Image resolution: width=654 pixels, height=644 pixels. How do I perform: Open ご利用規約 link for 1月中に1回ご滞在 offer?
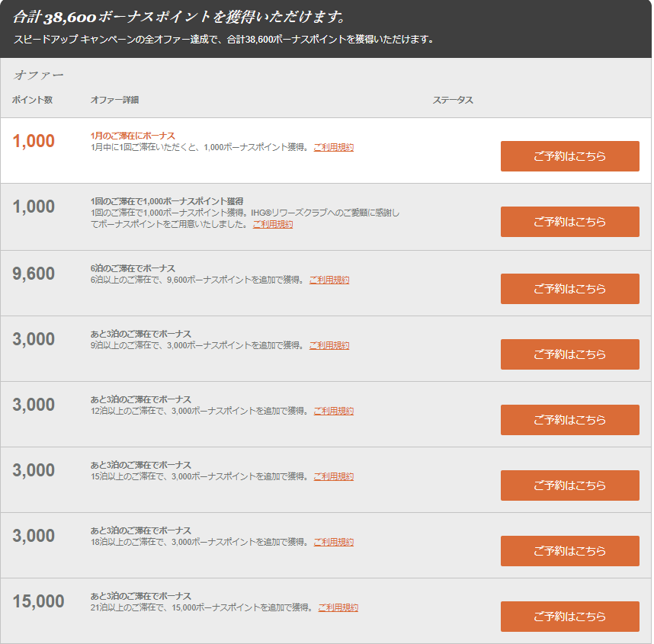334,147
